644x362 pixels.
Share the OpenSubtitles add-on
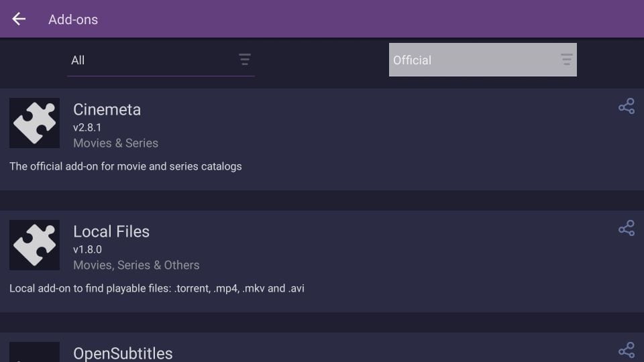(627, 350)
